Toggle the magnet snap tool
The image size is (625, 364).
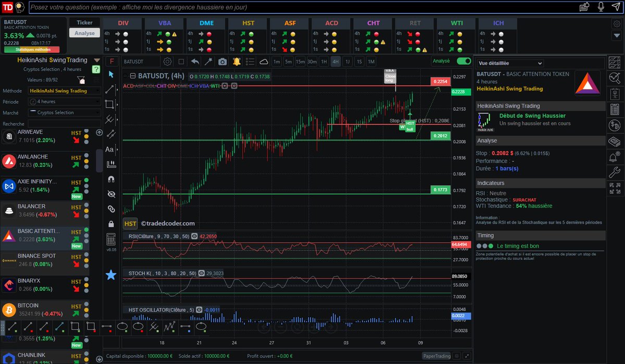pos(111,179)
